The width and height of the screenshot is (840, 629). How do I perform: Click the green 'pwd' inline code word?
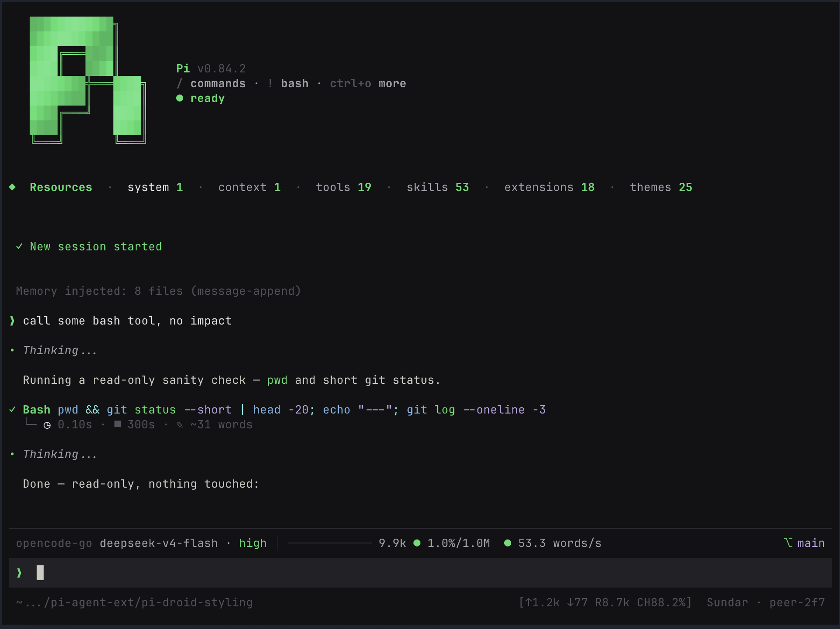click(277, 380)
